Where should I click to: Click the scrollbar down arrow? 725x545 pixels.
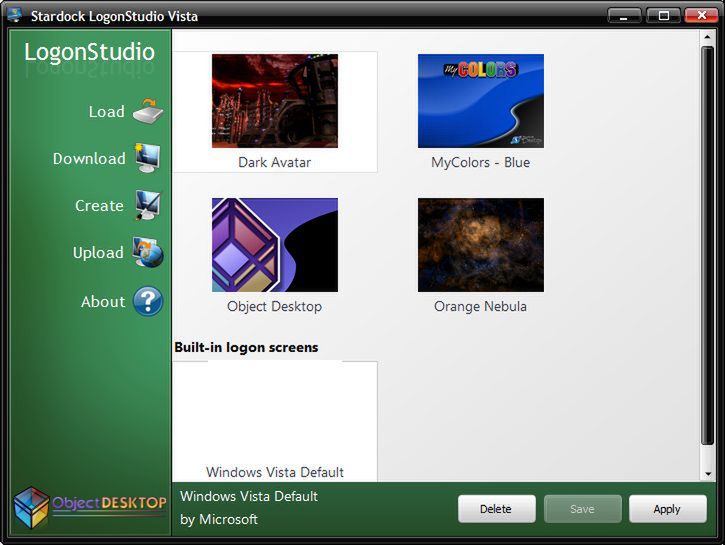[x=707, y=474]
